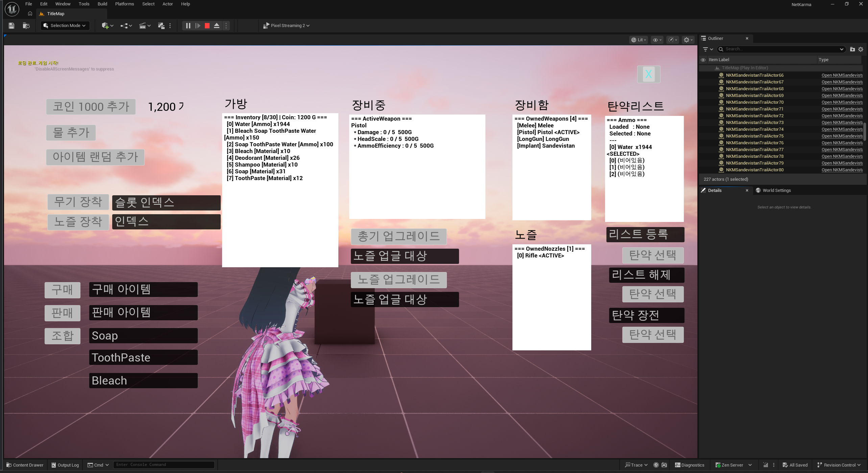868x473 pixels.
Task: Toggle visibility of NKMSandevistanTrailActor70
Action: pyautogui.click(x=703, y=102)
